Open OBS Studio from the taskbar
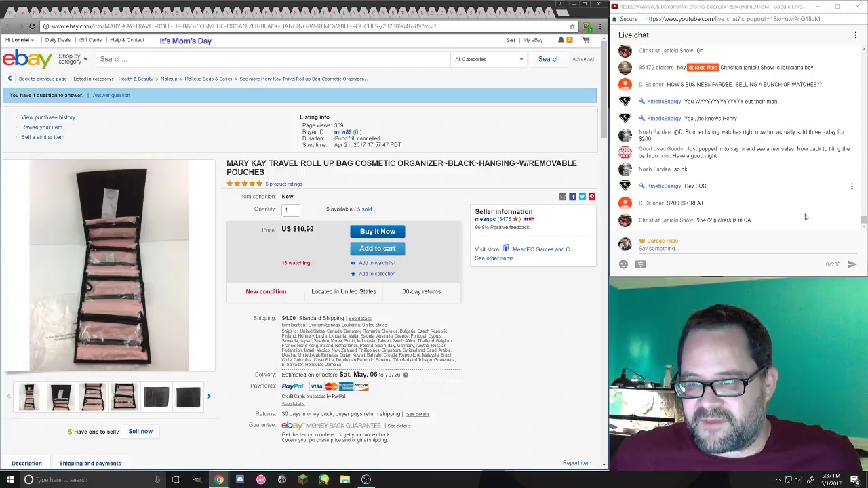 point(366,480)
